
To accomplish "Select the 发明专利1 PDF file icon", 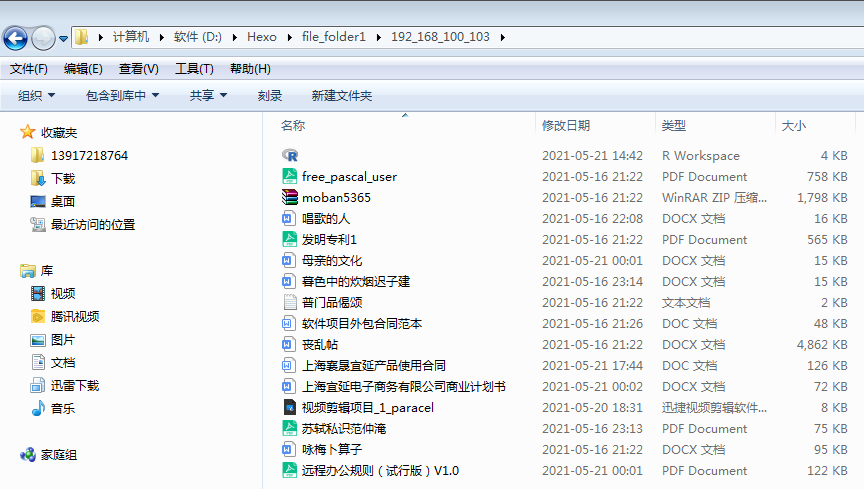I will click(x=289, y=239).
